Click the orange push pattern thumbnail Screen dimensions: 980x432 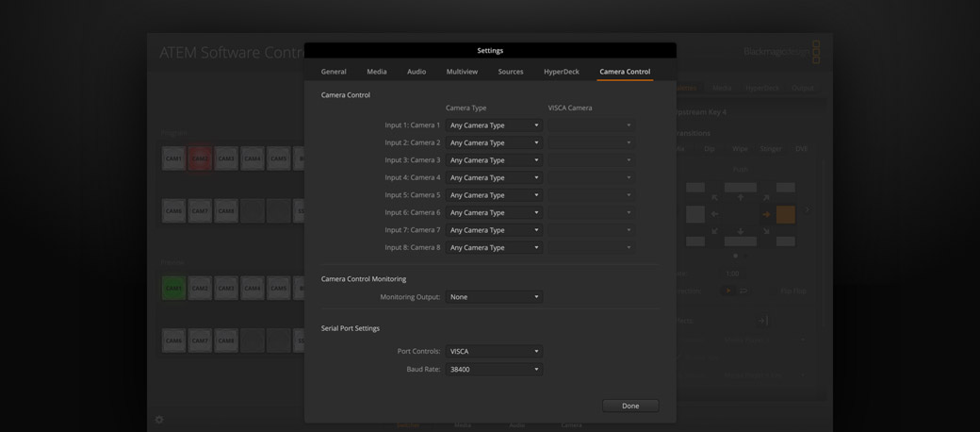pyautogui.click(x=786, y=214)
